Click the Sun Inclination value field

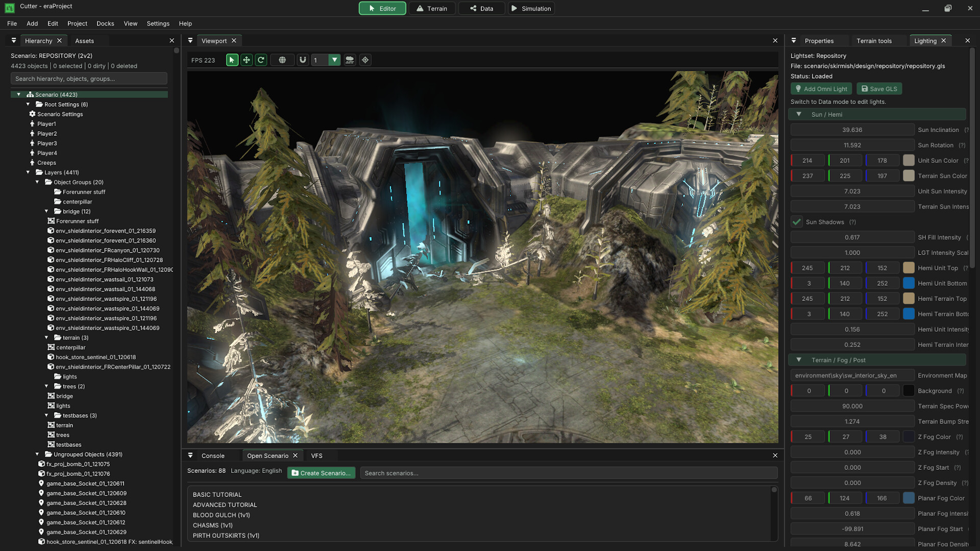[x=852, y=130]
